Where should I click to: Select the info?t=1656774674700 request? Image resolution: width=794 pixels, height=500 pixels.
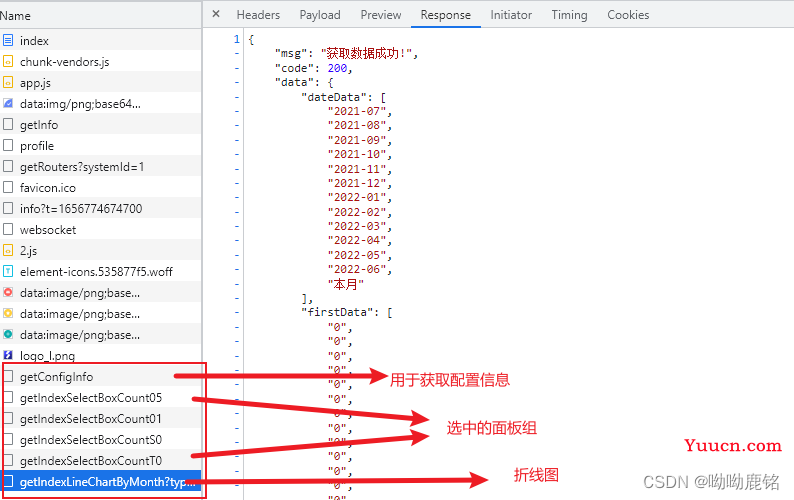tap(100, 208)
